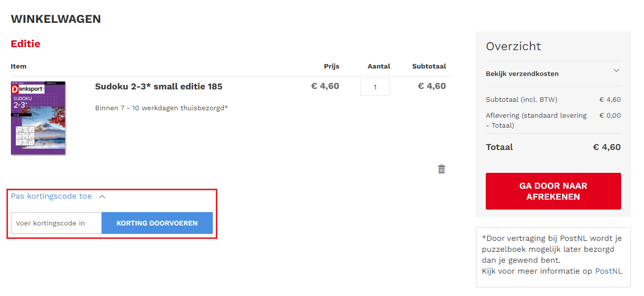Remove the Sudoku item with trash icon
644x296 pixels.
pos(441,169)
